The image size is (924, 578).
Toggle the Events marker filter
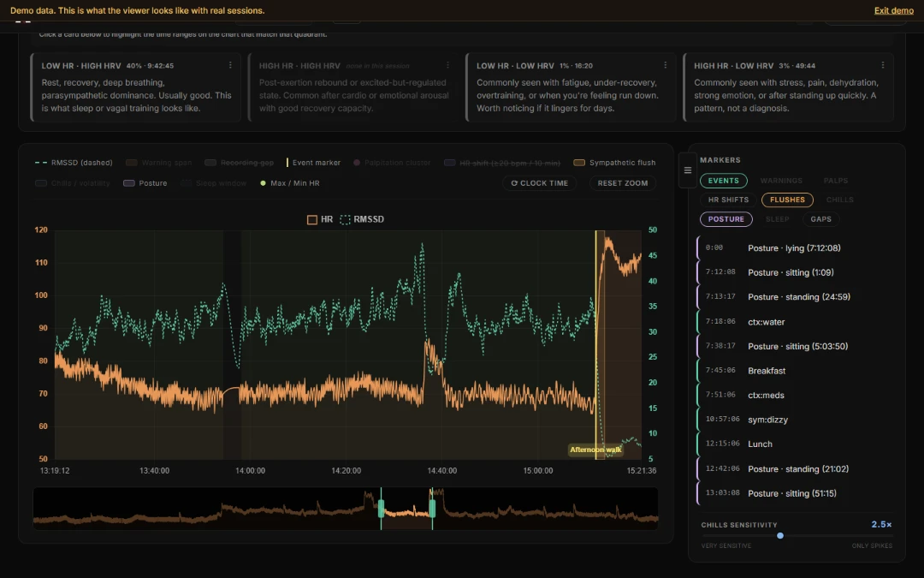coord(724,181)
